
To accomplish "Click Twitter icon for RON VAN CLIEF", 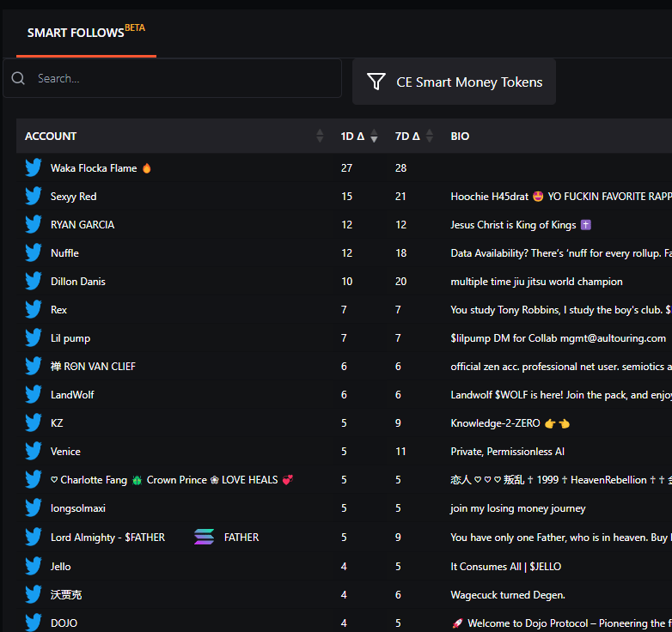I will [33, 366].
